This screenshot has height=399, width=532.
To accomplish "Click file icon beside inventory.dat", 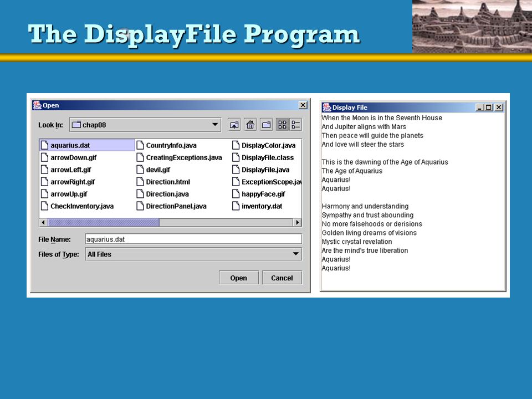I will pyautogui.click(x=236, y=206).
